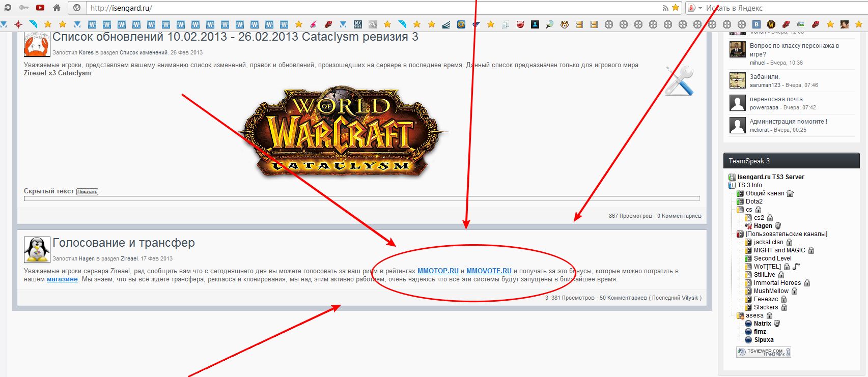The height and width of the screenshot is (377, 868).
Task: Open the Голосование и трансфер post title
Action: (x=124, y=243)
